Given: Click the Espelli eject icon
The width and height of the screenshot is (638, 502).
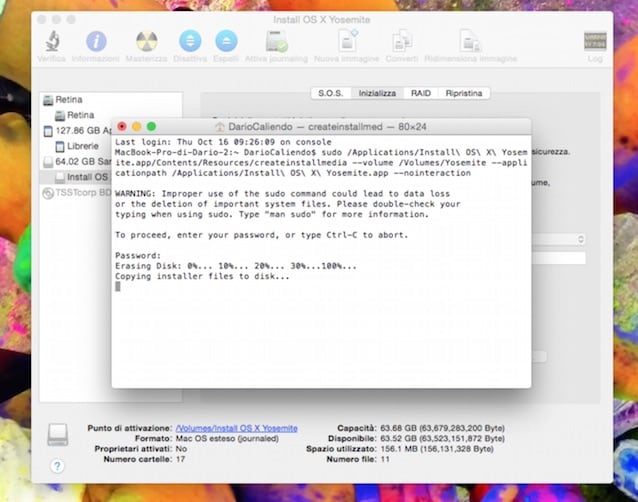Looking at the screenshot, I should coord(226,41).
